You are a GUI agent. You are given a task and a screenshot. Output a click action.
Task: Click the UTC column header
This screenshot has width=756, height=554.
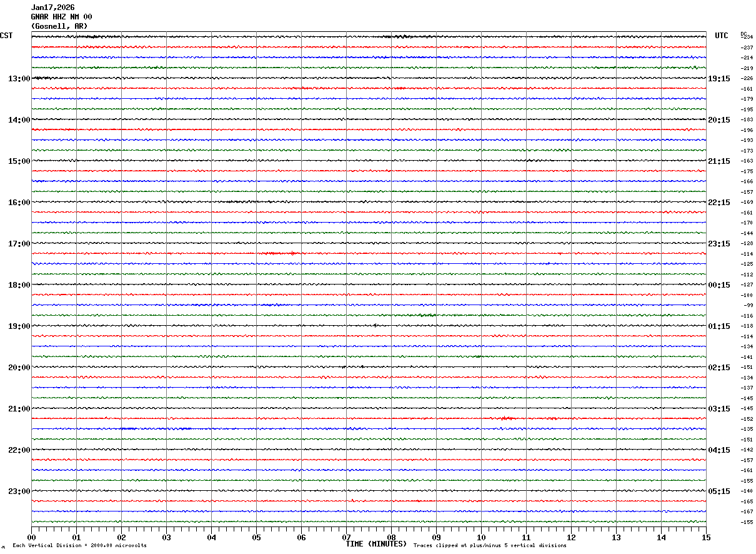point(722,36)
